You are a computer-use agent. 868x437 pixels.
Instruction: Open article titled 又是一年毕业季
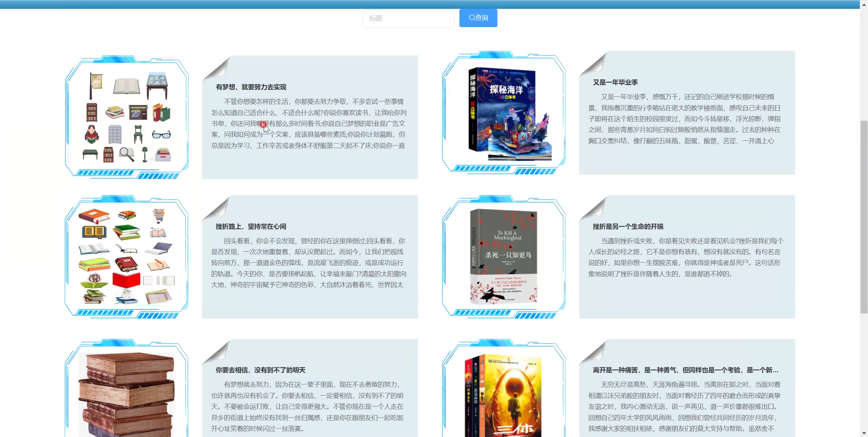(615, 82)
